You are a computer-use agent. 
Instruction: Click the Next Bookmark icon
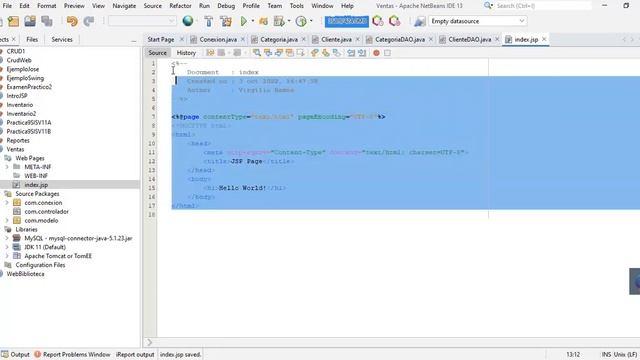click(x=325, y=53)
